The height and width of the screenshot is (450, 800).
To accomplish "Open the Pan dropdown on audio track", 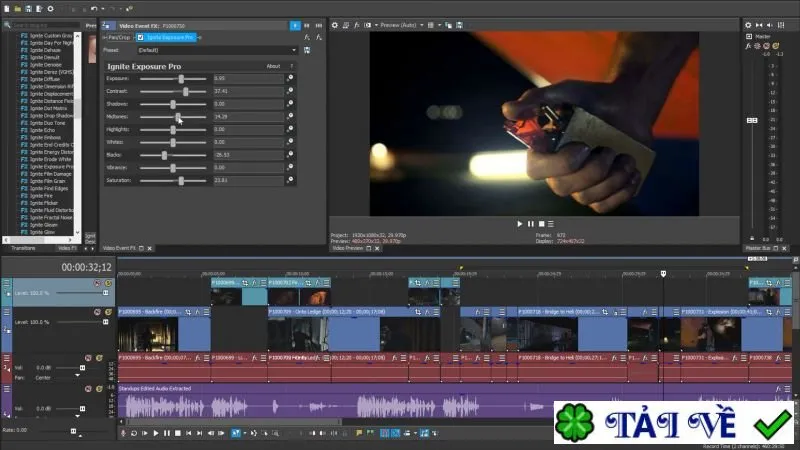I will pos(78,376).
